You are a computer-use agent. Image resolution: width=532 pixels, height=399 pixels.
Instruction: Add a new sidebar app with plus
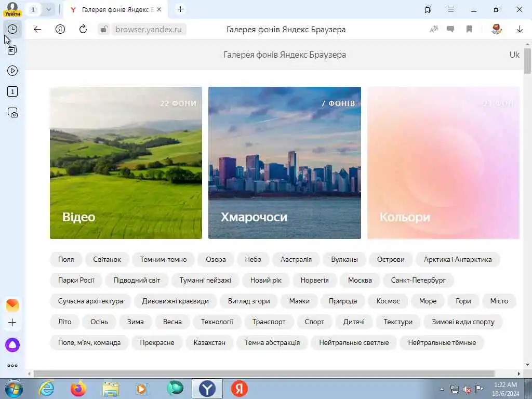tap(12, 322)
